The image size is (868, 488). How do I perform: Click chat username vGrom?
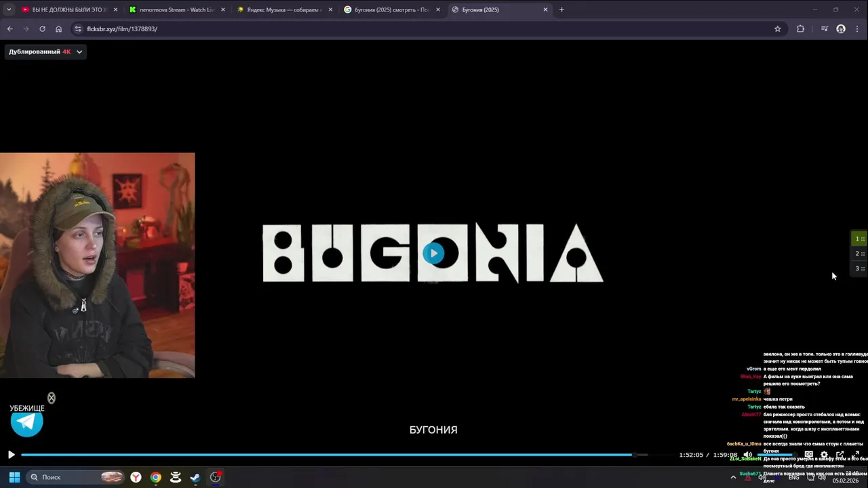[x=753, y=369]
